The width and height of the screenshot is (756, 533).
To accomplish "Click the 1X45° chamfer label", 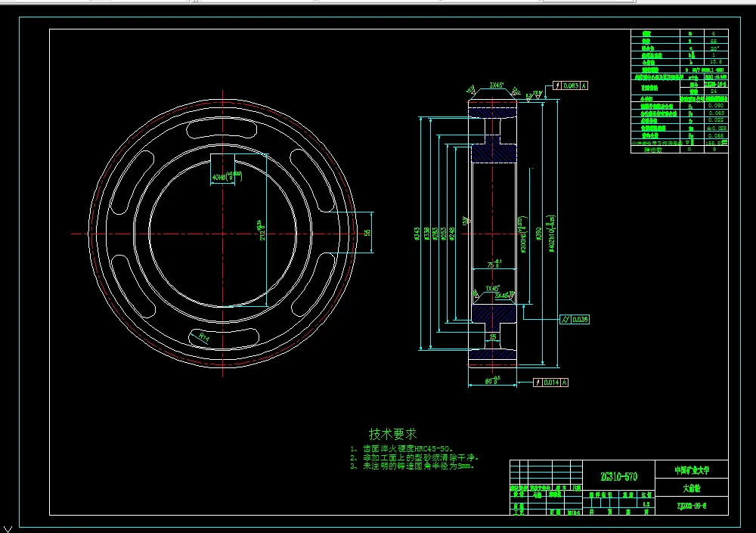I will coord(492,289).
